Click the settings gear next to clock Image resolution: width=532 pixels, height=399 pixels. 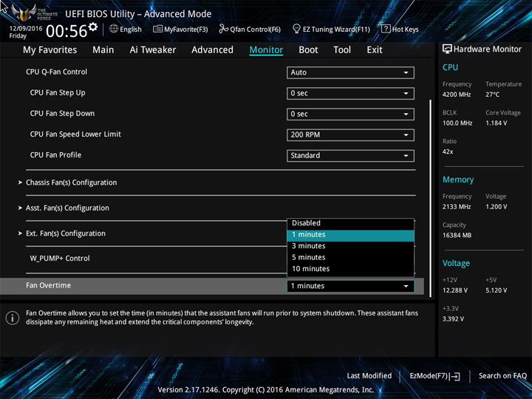93,27
